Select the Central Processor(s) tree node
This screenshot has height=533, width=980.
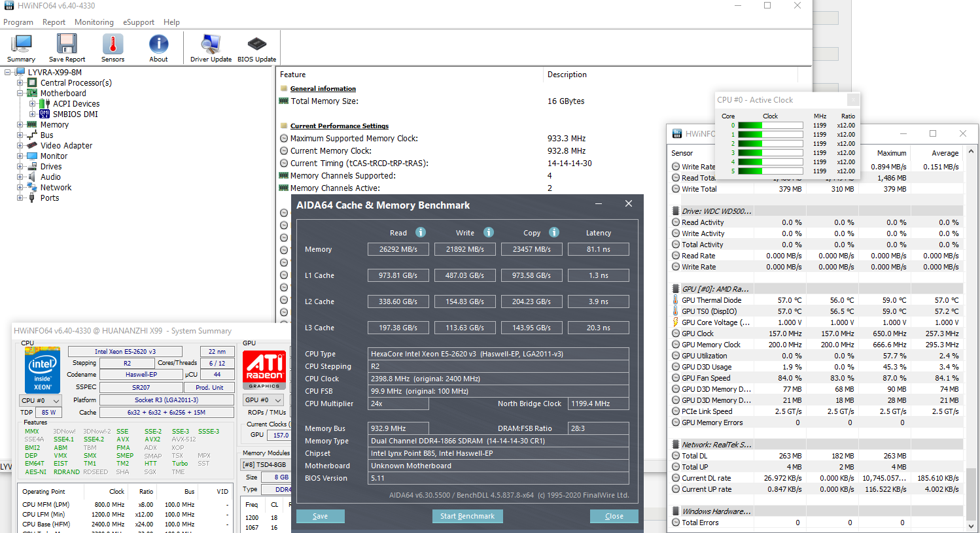pos(76,83)
